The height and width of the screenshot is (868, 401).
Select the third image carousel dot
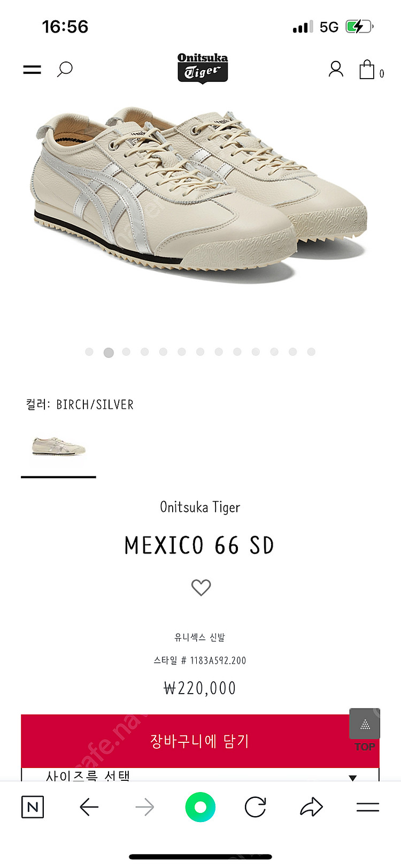[x=126, y=352]
